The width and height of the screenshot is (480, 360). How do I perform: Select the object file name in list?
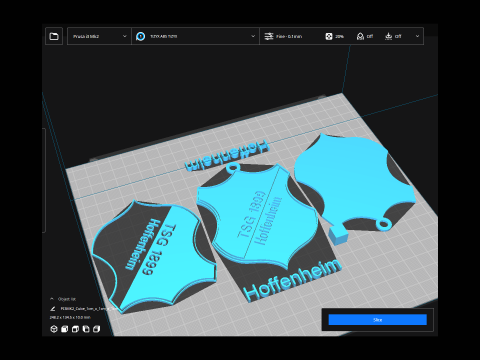89,309
